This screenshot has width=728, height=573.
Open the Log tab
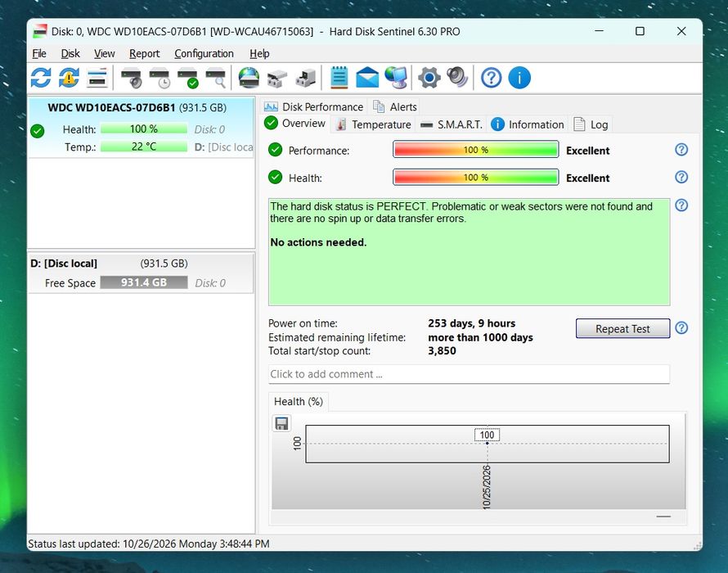591,124
